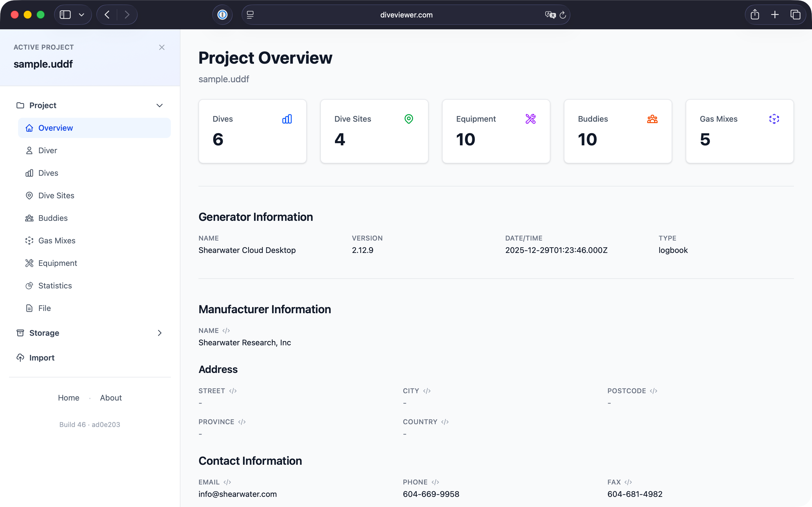Screen dimensions: 812x507
Task: Select the Diver icon in the sidebar
Action: 29,150
